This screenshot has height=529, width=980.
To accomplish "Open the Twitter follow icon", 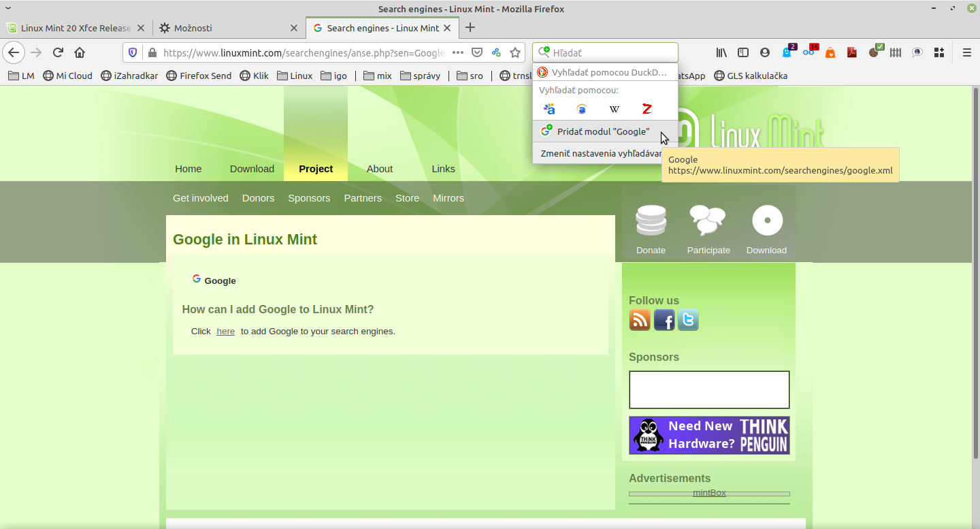I will (688, 320).
